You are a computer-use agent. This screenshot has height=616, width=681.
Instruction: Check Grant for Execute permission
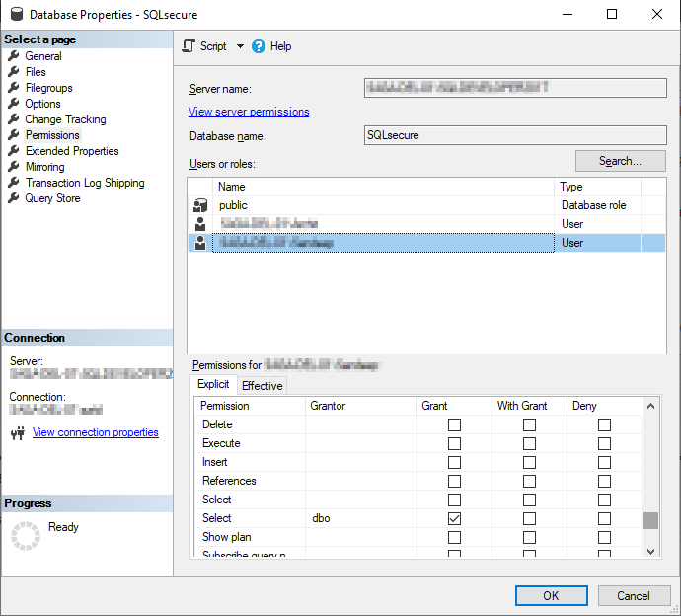coord(454,443)
